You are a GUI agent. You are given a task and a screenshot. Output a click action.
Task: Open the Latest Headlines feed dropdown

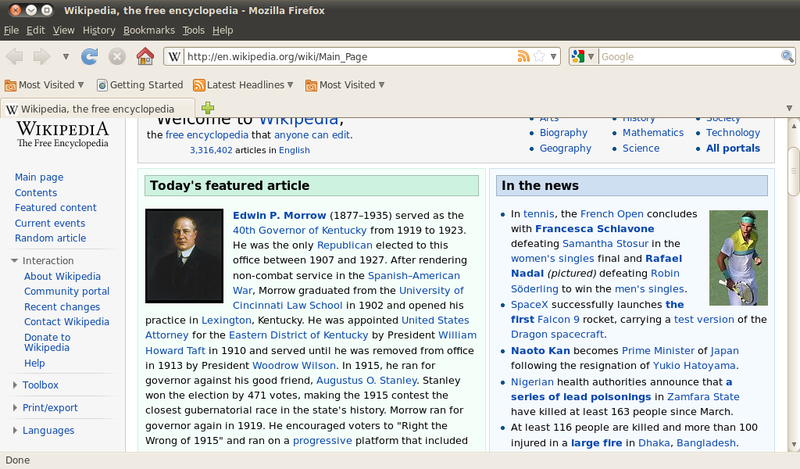pos(243,85)
